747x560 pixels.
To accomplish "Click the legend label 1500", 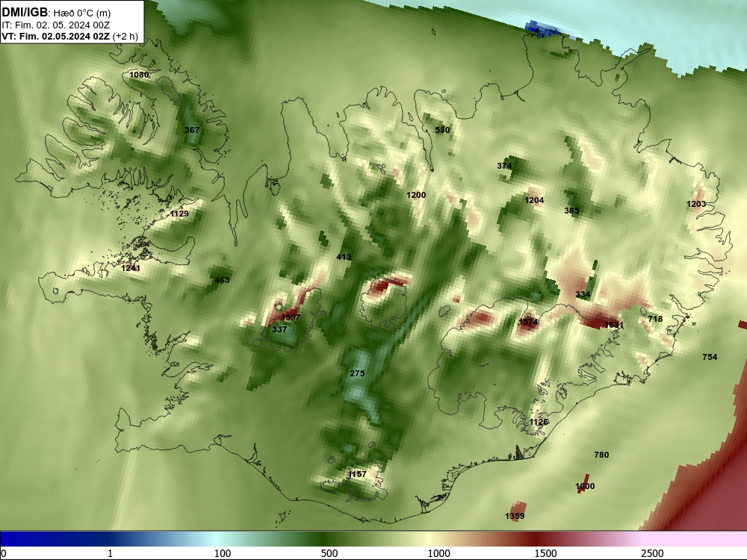I will point(545,553).
